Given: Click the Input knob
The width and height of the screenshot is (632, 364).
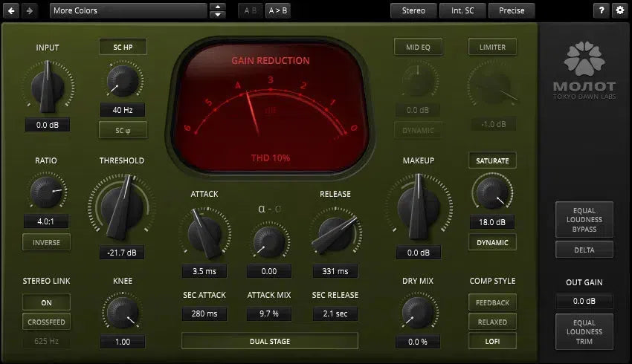Looking at the screenshot, I should tap(48, 85).
